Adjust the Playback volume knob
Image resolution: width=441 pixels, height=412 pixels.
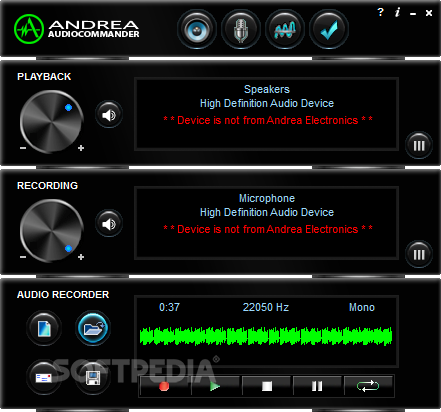click(51, 122)
